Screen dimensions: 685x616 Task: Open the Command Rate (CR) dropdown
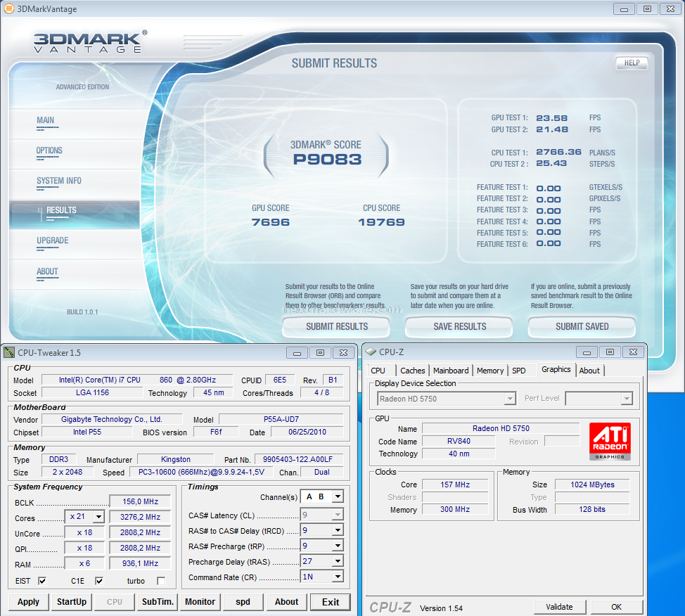tap(338, 577)
